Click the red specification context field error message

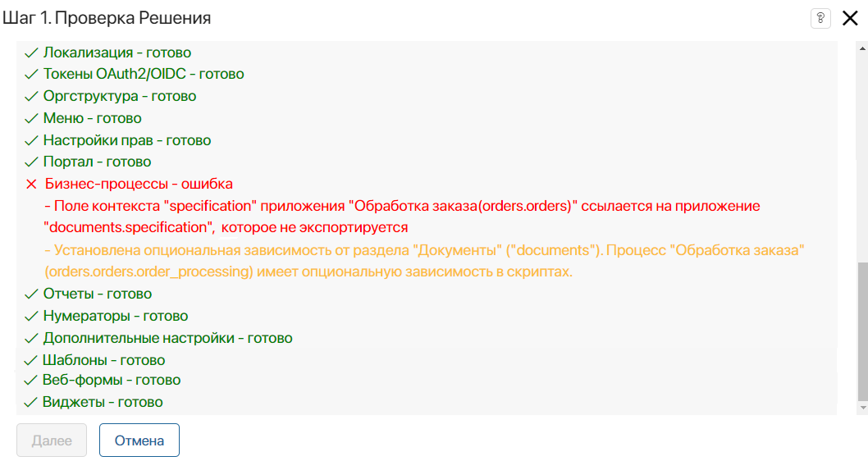pos(402,217)
